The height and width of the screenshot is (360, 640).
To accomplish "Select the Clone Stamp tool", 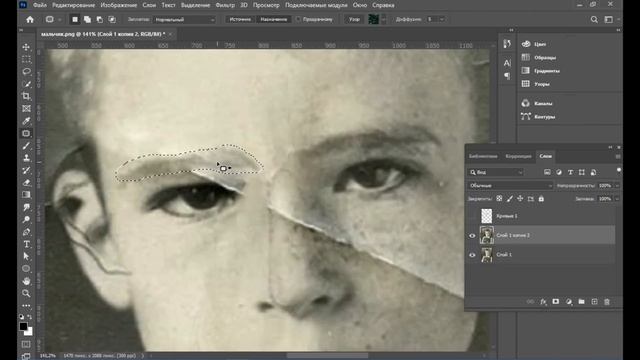I will (26, 158).
